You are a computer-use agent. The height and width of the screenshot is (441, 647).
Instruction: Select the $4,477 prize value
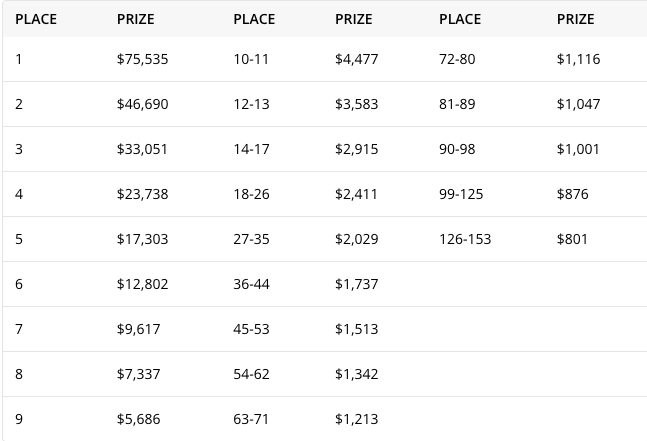357,59
